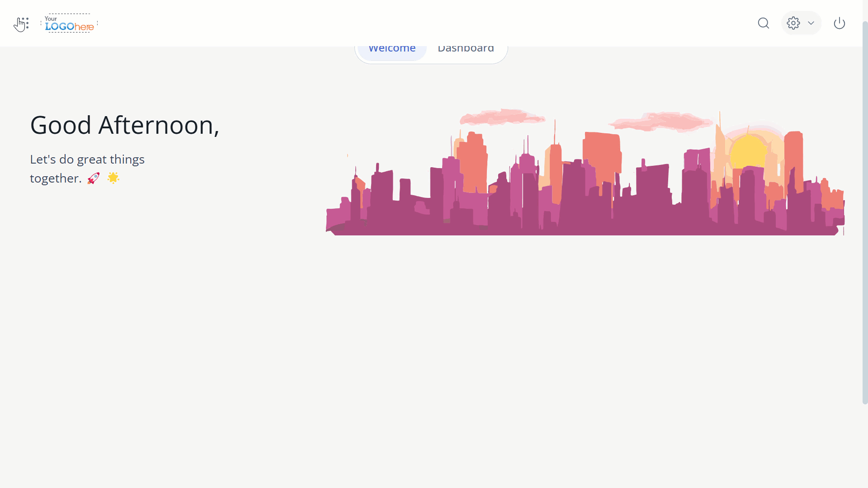The image size is (868, 488).
Task: Open the settings gear menu
Action: pos(793,23)
